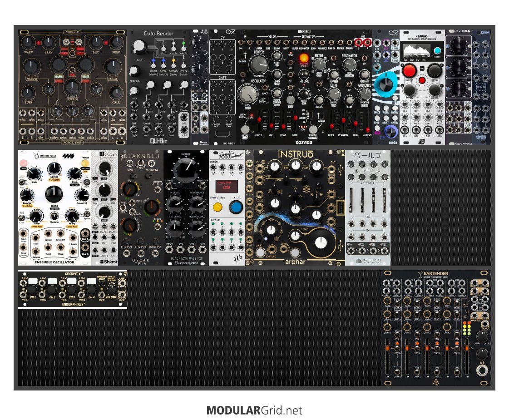This screenshot has width=509, height=420.
Task: Push the CAPTURE button on arbhar
Action: 261,252
